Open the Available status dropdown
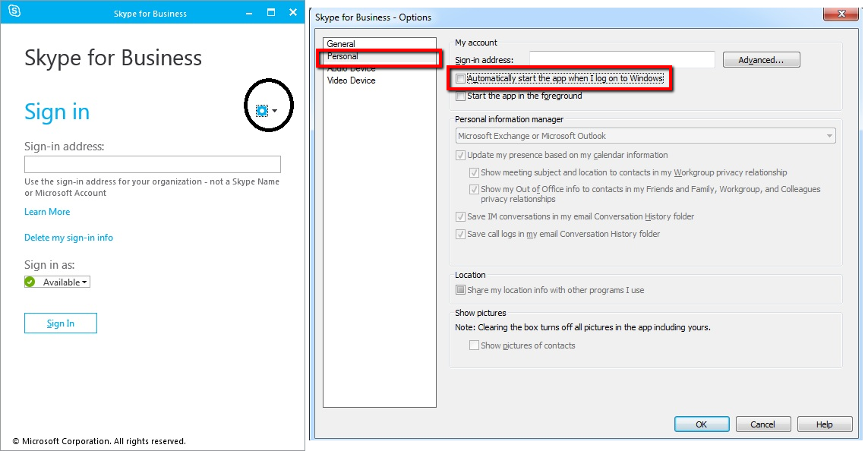Image resolution: width=868 pixels, height=451 pixels. (57, 282)
